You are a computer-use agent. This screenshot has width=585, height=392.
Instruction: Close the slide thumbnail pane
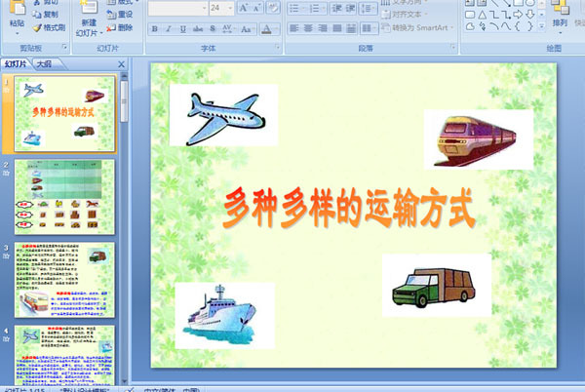[x=121, y=64]
